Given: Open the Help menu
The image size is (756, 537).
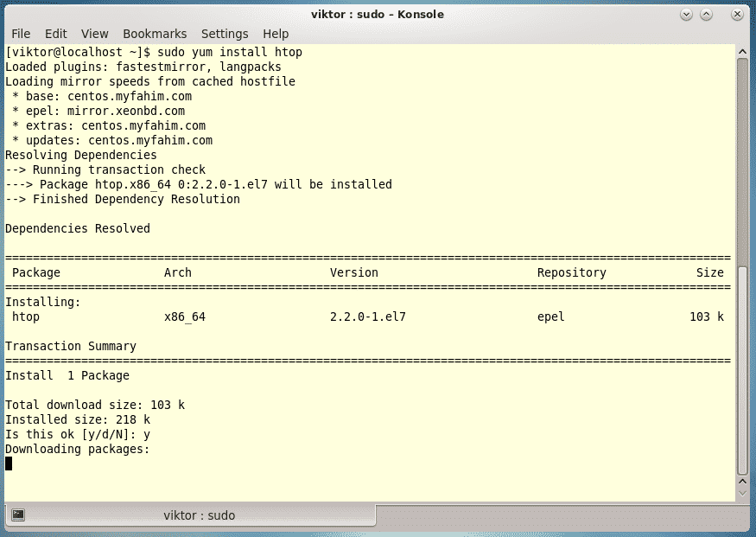Looking at the screenshot, I should coord(276,34).
